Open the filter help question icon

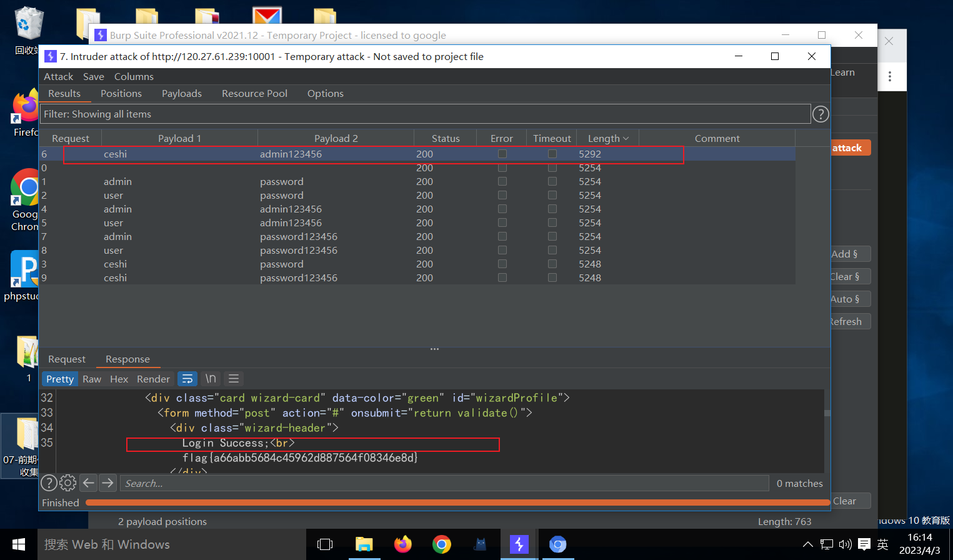point(821,114)
